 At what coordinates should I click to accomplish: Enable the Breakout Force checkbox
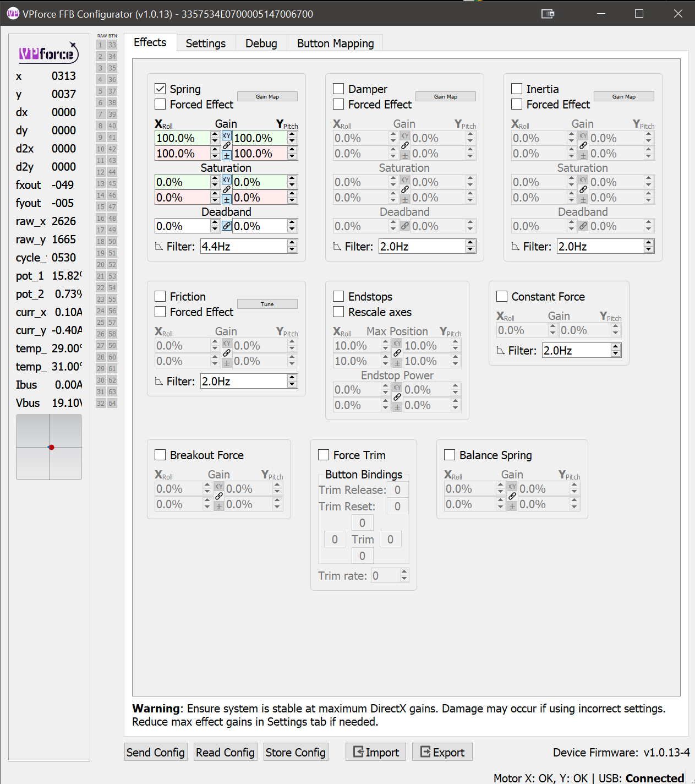coord(160,455)
